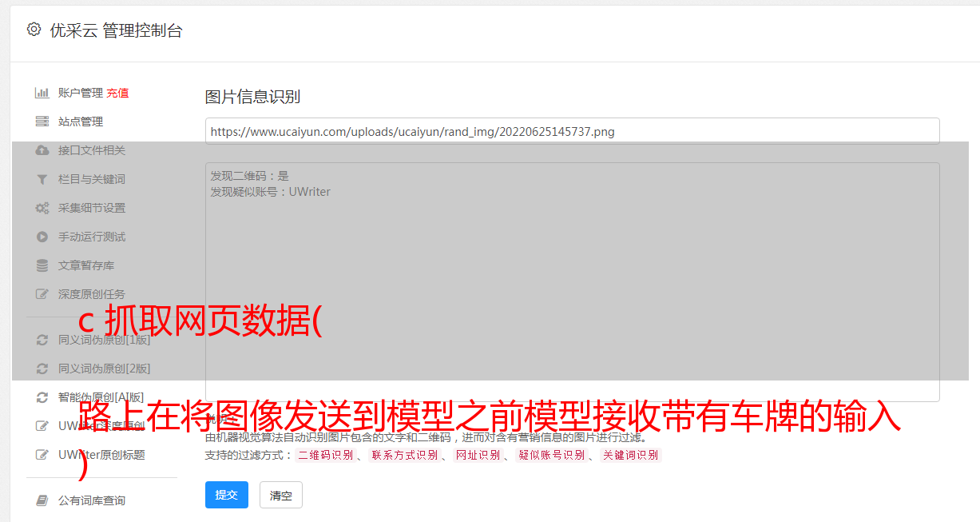Click the 联系方式识别 filter tag
The width and height of the screenshot is (980, 522).
[x=405, y=456]
